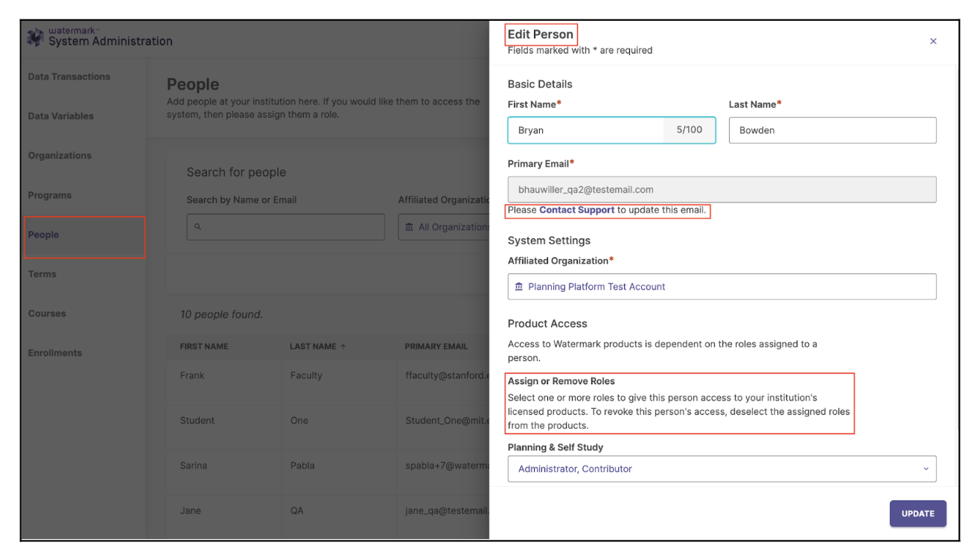Click 'Assign or Remove Roles' heading

[561, 381]
